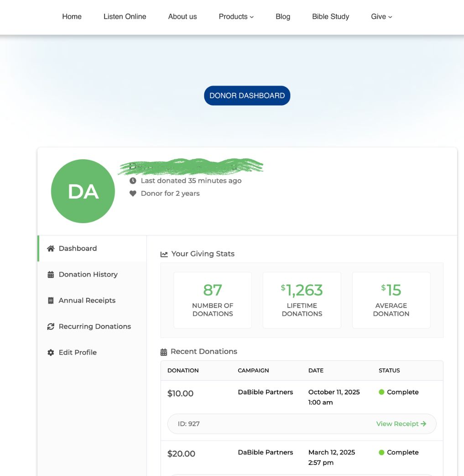Click the DONOR DASHBOARD button
Viewport: 464px width, 476px height.
coord(247,96)
